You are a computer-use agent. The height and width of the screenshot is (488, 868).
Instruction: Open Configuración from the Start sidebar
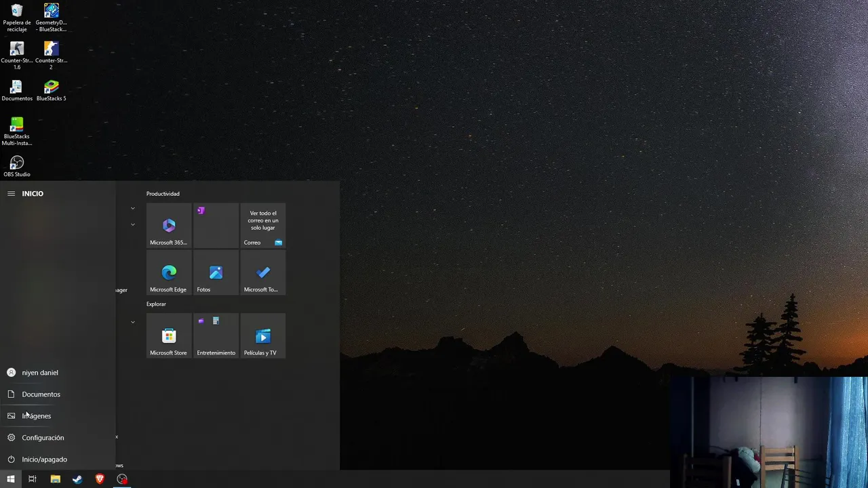coord(58,438)
